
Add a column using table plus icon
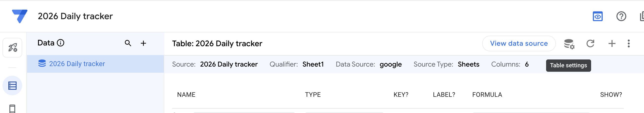[x=612, y=44]
